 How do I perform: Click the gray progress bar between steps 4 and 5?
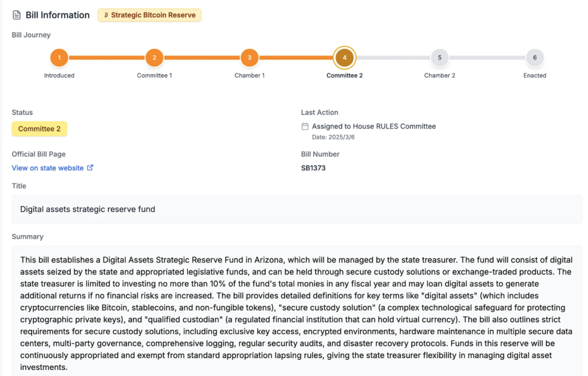tap(392, 58)
